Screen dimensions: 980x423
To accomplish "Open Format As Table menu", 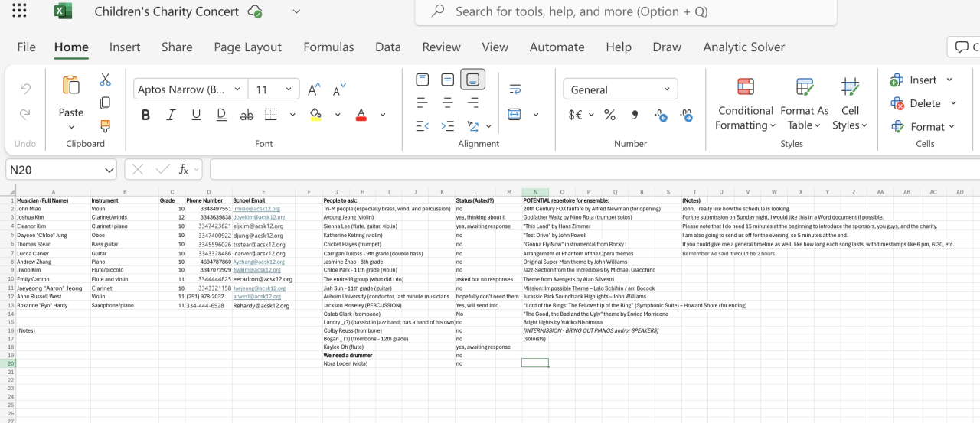I will click(x=805, y=104).
